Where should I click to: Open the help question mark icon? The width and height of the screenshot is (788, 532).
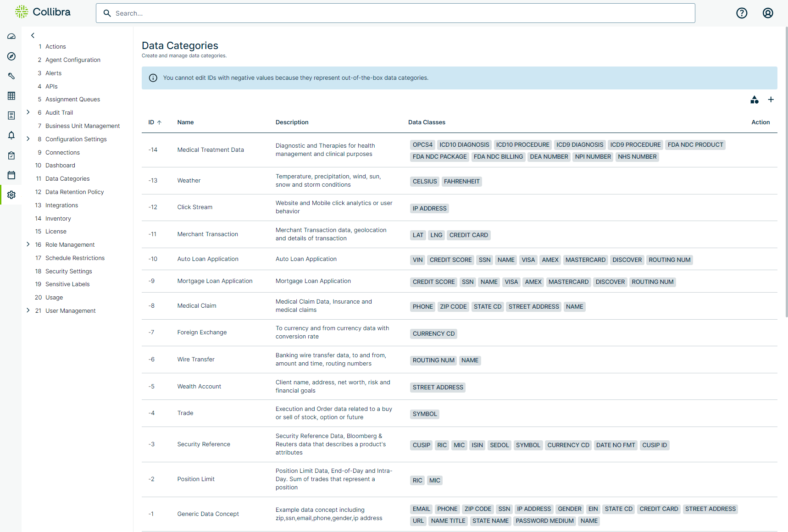click(741, 13)
